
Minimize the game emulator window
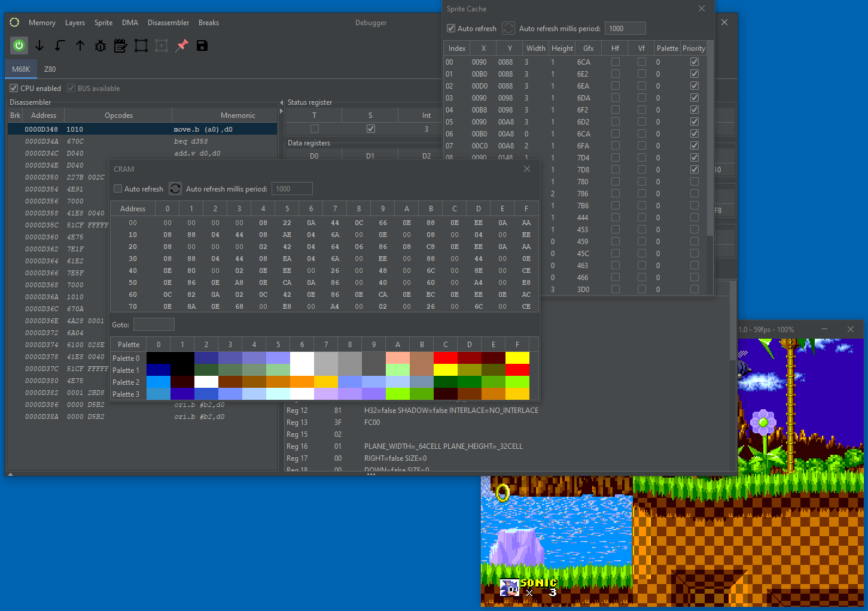[824, 329]
